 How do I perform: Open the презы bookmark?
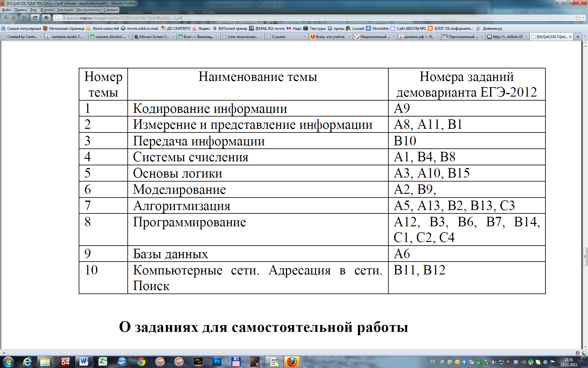(336, 28)
